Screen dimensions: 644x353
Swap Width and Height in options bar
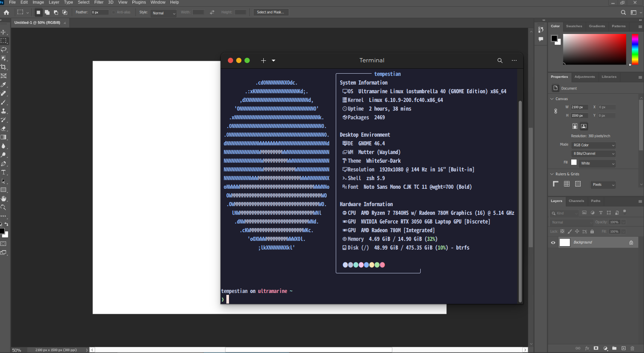tap(212, 12)
